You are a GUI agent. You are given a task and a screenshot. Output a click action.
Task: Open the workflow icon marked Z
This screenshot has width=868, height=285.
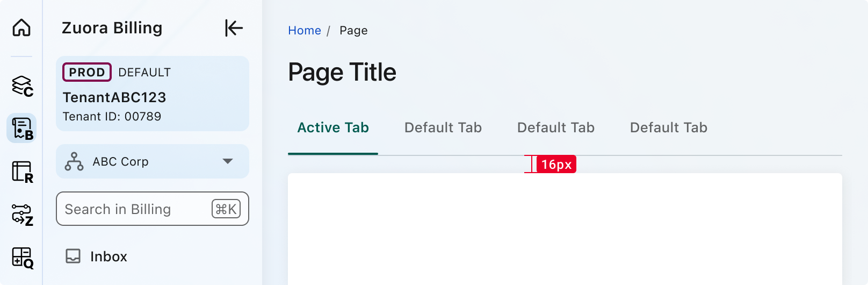click(x=22, y=215)
